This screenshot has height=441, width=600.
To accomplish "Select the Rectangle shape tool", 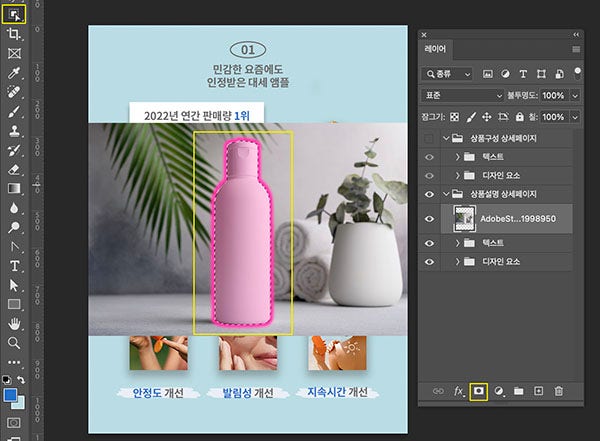I will click(x=14, y=304).
